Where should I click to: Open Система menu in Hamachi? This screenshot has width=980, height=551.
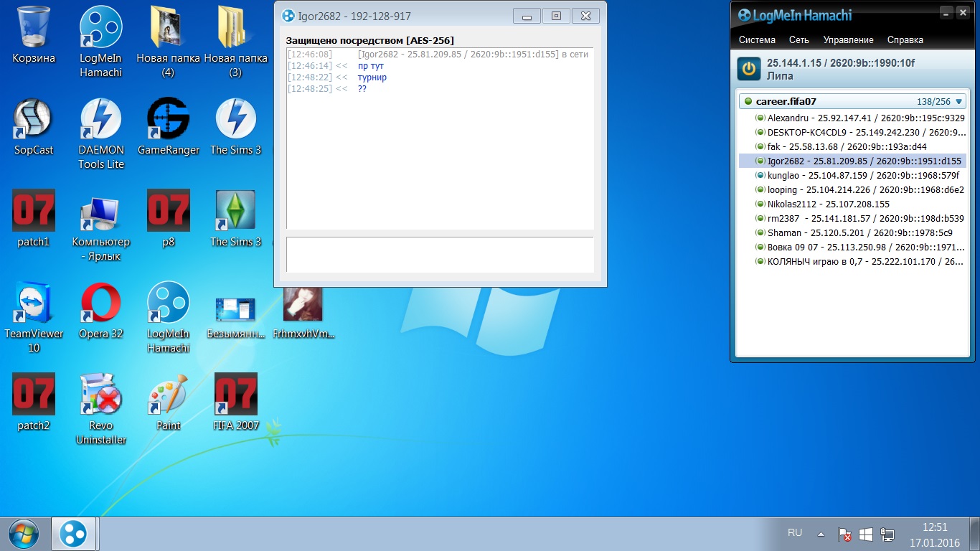[x=757, y=40]
